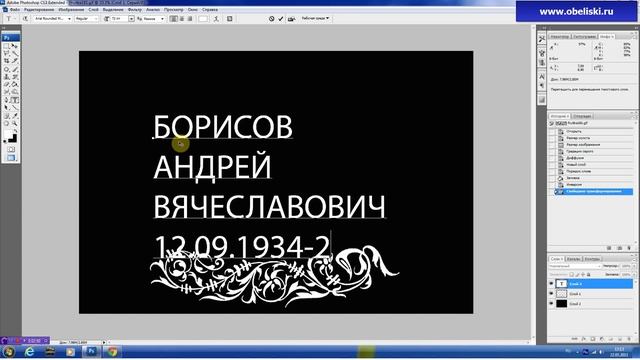Change screen mode at toolbox bottom
The width and height of the screenshot is (640, 360).
click(x=11, y=158)
